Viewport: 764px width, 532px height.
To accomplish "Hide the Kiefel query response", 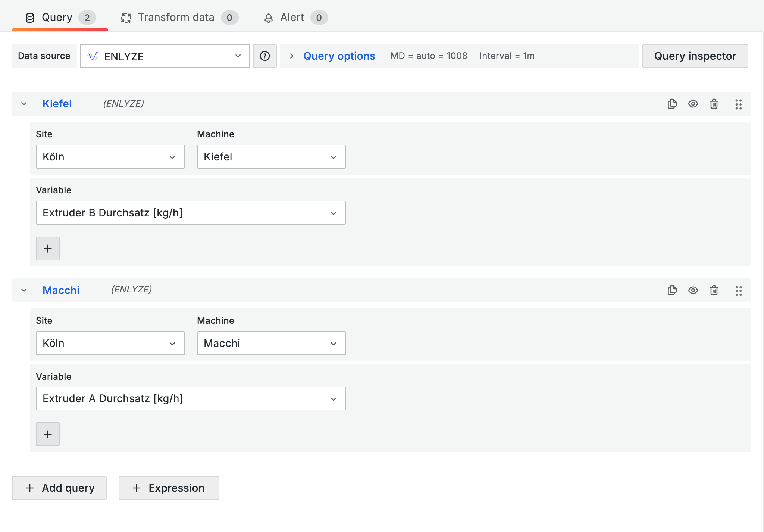I will coord(693,104).
